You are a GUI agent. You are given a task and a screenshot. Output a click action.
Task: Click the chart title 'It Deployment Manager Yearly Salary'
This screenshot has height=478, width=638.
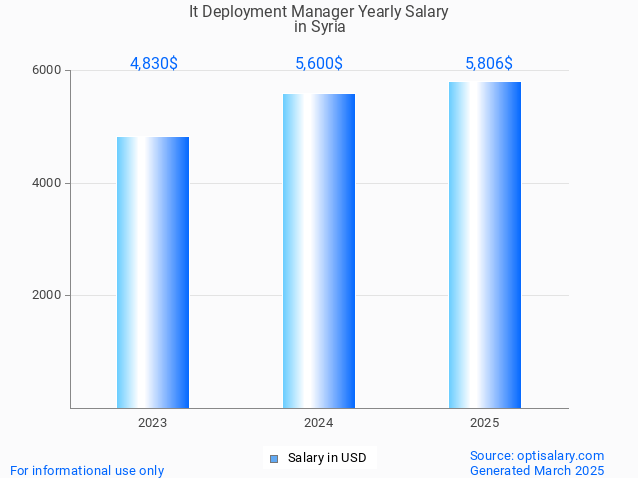319,12
